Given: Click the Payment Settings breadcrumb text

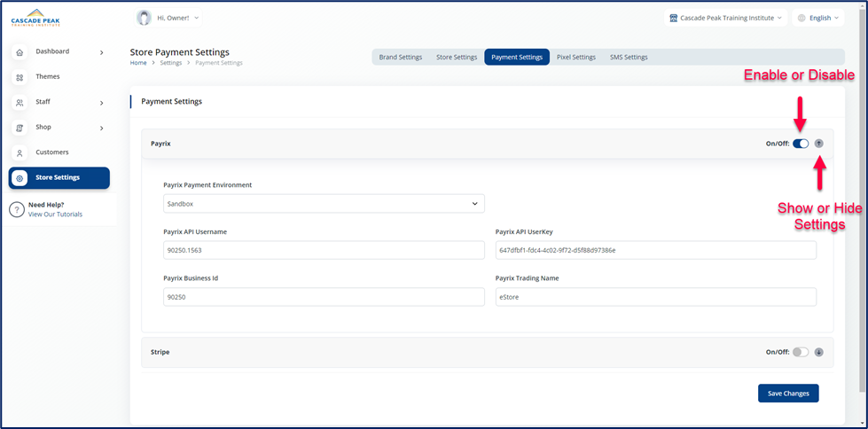Looking at the screenshot, I should point(219,63).
